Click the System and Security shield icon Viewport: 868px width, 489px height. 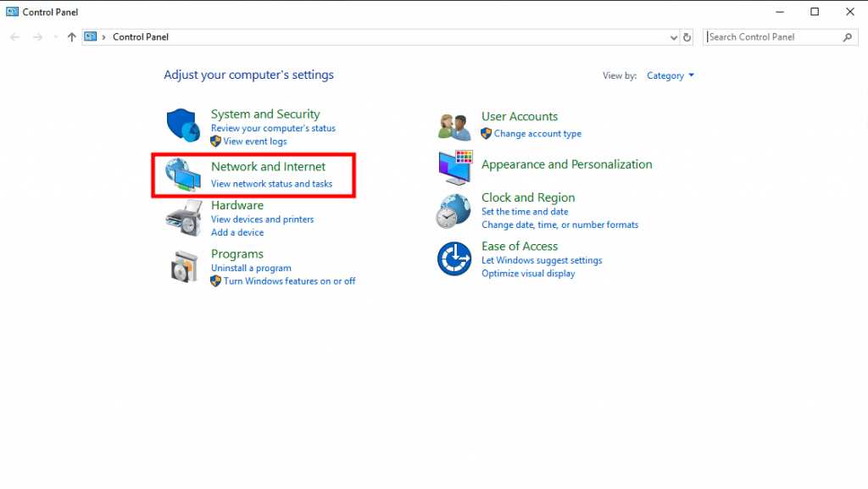tap(182, 125)
